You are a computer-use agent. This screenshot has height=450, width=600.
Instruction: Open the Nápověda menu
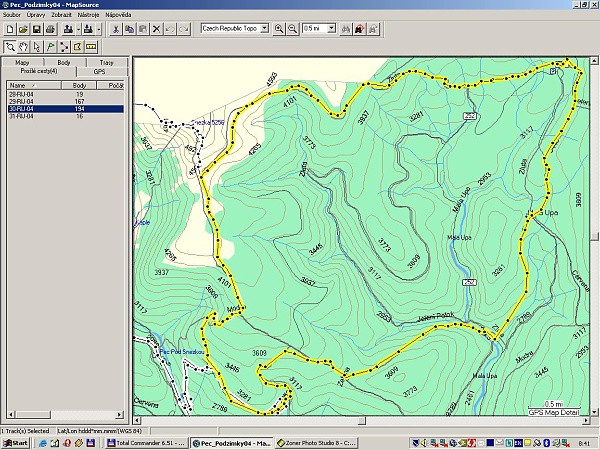point(118,15)
